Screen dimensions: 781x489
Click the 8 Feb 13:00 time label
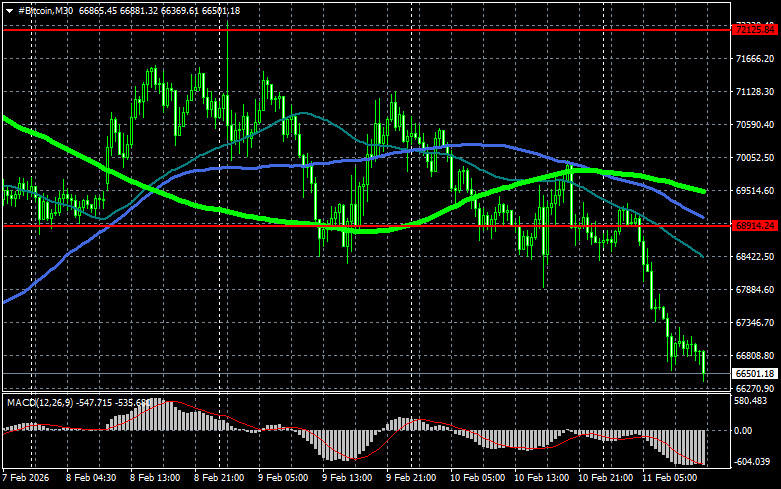click(x=155, y=478)
